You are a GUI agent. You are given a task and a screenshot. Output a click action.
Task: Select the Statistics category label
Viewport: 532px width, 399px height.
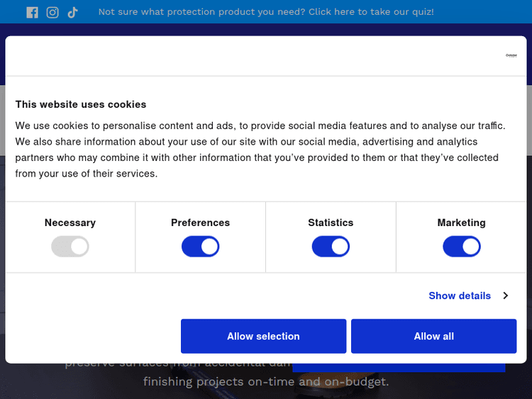[x=331, y=223]
